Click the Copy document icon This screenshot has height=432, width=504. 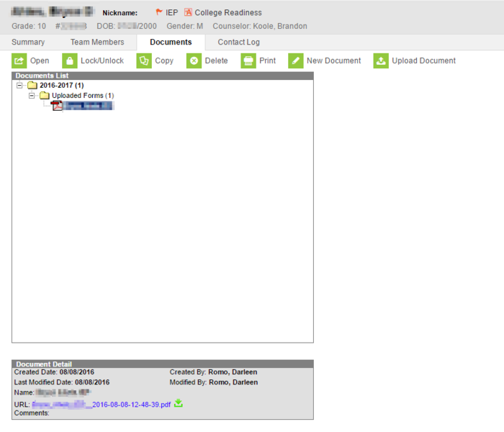click(x=144, y=61)
